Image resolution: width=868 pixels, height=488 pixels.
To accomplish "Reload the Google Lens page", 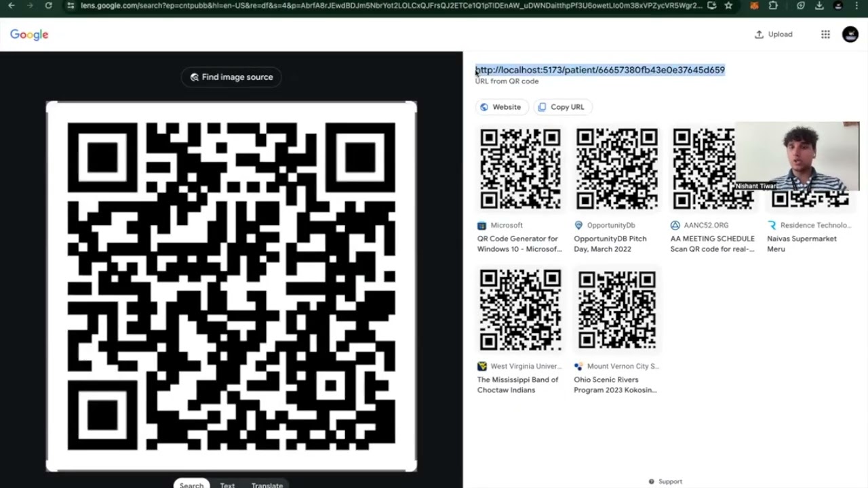I will pyautogui.click(x=48, y=5).
